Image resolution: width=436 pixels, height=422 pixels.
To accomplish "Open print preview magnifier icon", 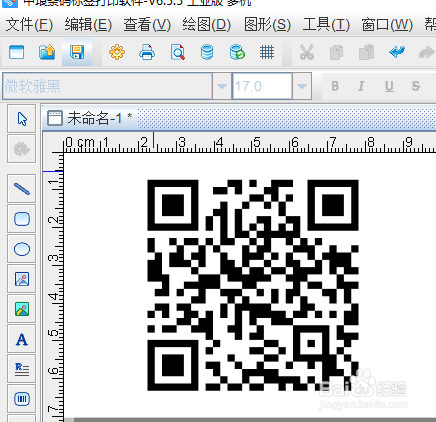I will coord(178,52).
